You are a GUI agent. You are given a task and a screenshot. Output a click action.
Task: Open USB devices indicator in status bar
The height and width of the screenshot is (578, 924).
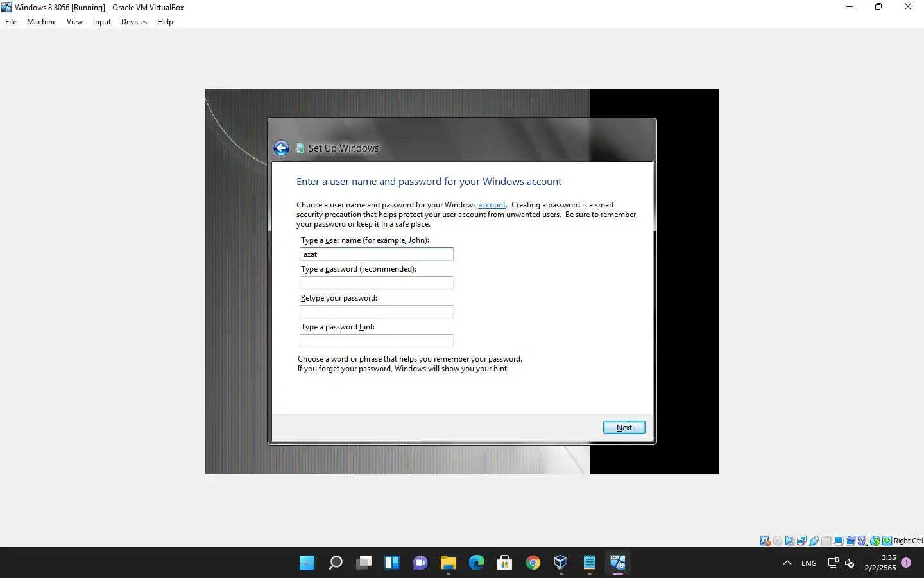pyautogui.click(x=814, y=541)
